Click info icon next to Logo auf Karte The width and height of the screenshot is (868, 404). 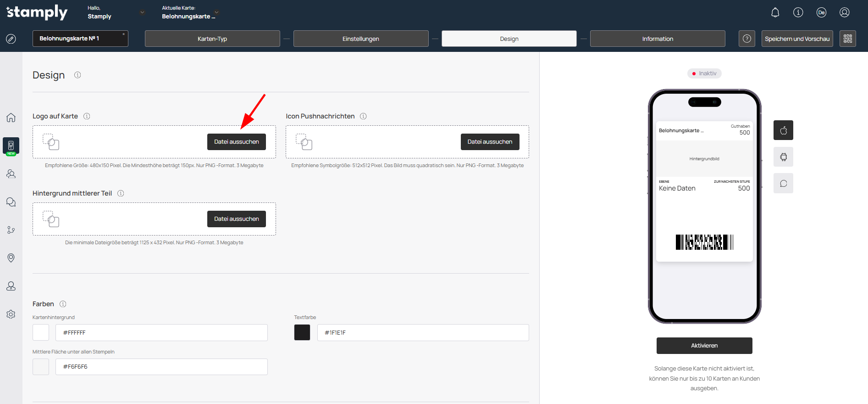click(87, 116)
